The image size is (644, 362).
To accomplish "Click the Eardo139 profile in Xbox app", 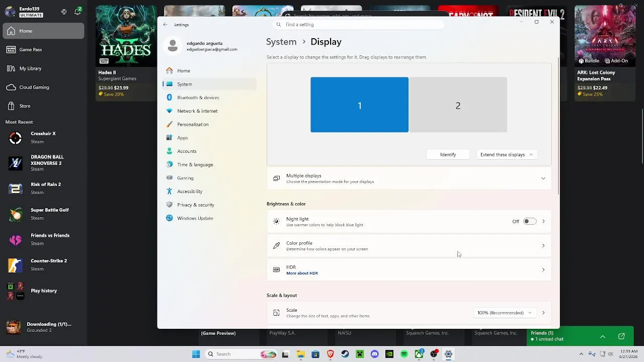I will point(24,12).
